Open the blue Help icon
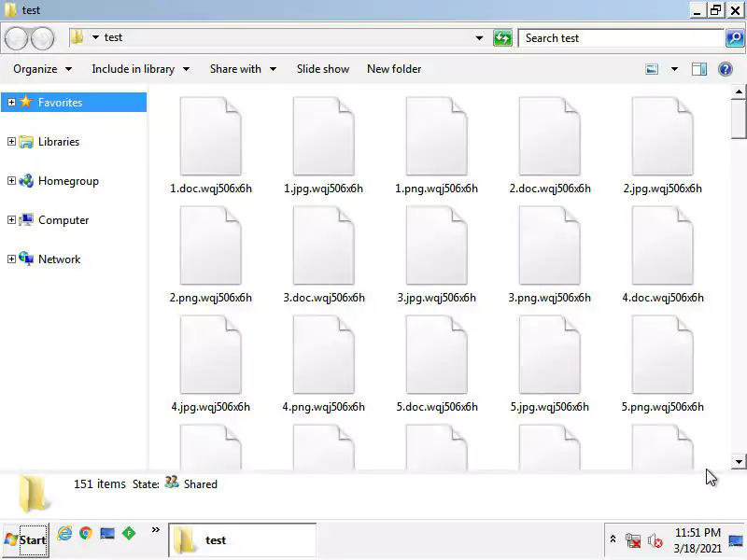Screen dimensions: 747x560 coord(726,69)
